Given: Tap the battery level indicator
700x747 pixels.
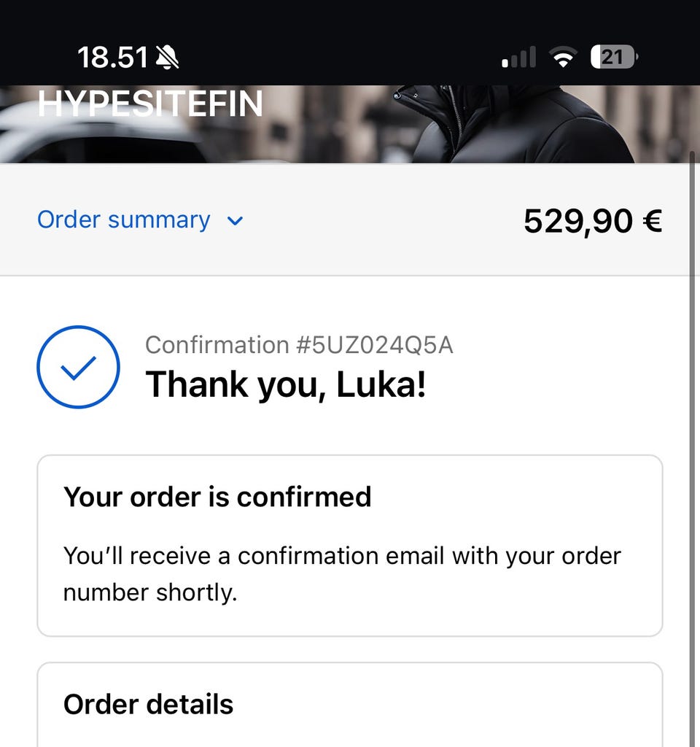Looking at the screenshot, I should 613,57.
